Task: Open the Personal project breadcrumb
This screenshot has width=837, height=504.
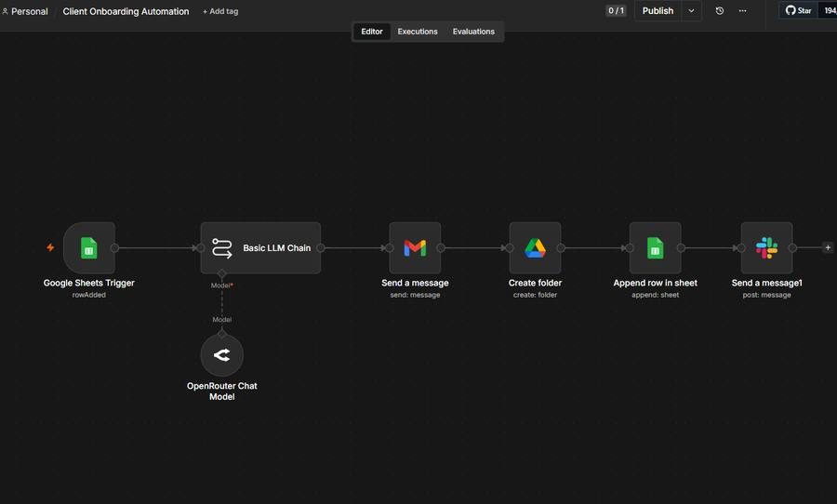Action: click(25, 11)
